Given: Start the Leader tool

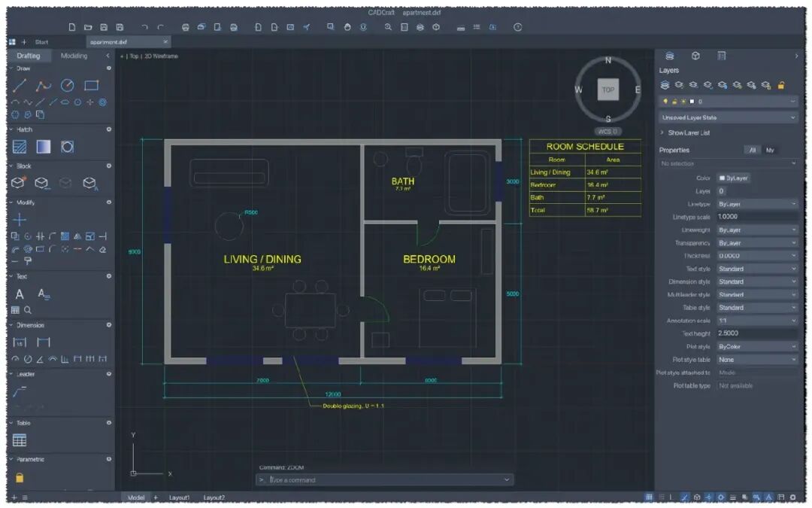Looking at the screenshot, I should pyautogui.click(x=20, y=391).
